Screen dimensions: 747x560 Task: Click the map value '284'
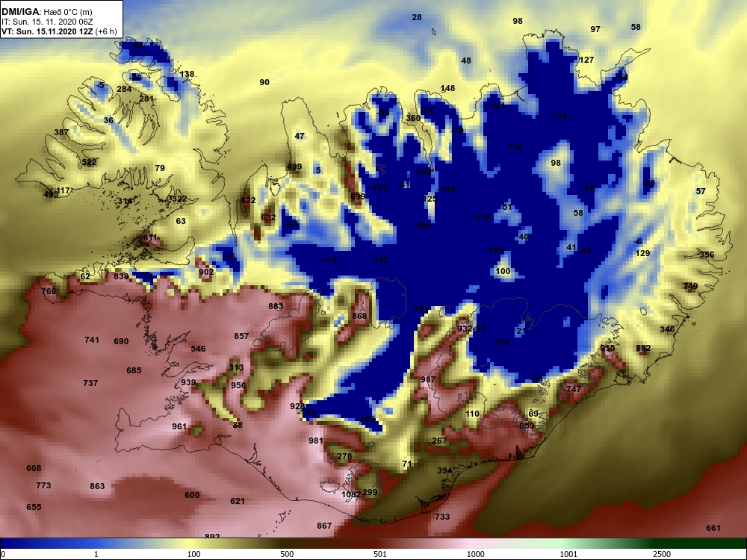[x=124, y=89]
